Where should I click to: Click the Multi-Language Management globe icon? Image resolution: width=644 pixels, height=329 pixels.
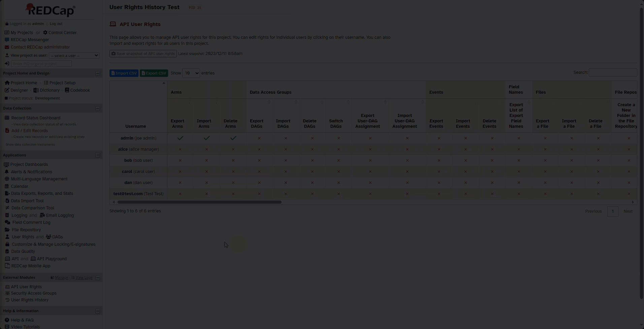pyautogui.click(x=7, y=179)
